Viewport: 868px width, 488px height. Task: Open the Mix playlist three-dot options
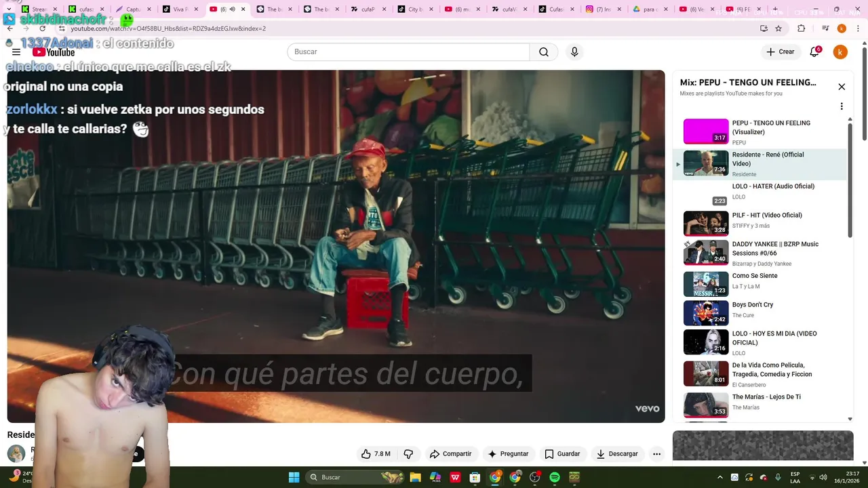coord(842,106)
